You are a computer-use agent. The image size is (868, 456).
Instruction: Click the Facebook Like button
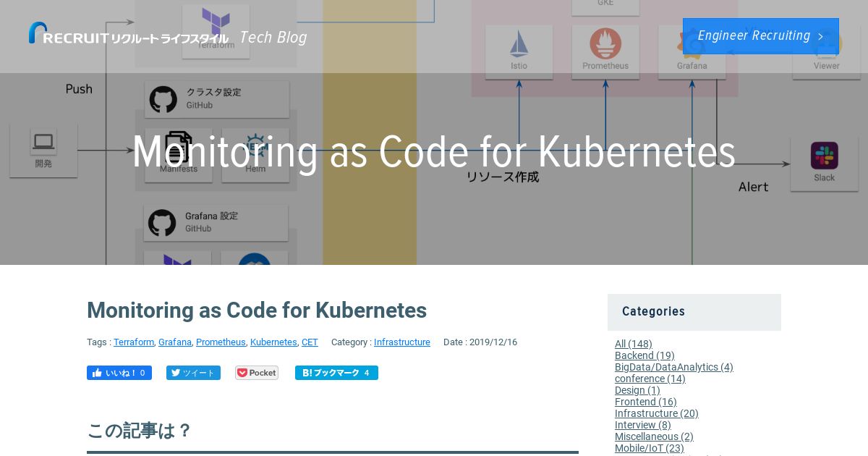tap(119, 373)
